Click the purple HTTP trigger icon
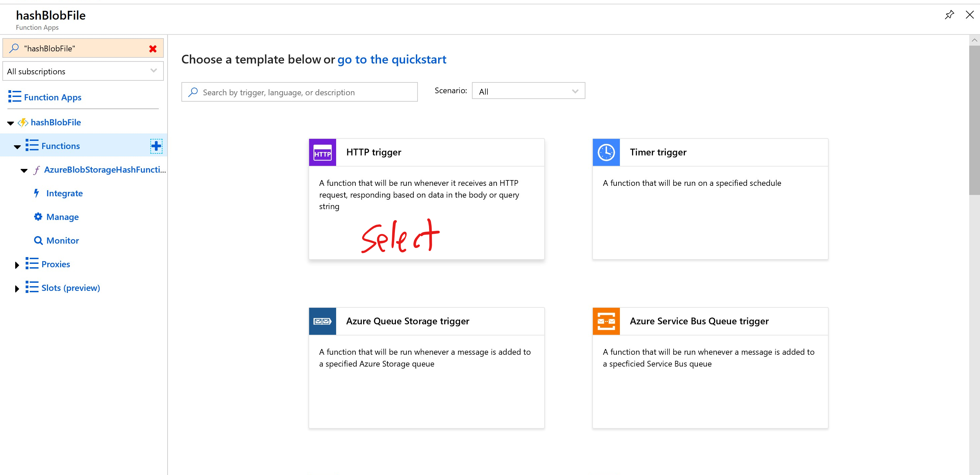 (x=322, y=152)
